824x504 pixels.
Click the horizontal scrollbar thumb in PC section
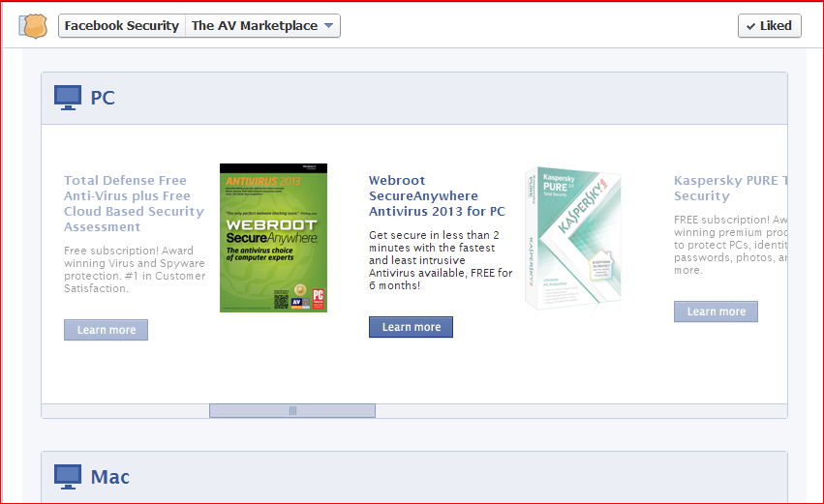coord(292,410)
